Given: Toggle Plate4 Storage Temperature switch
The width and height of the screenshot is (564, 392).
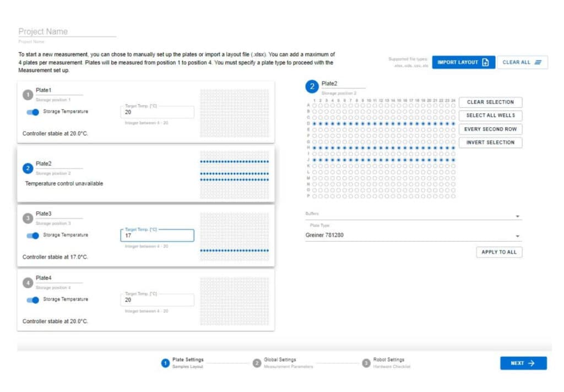Looking at the screenshot, I should [x=33, y=300].
